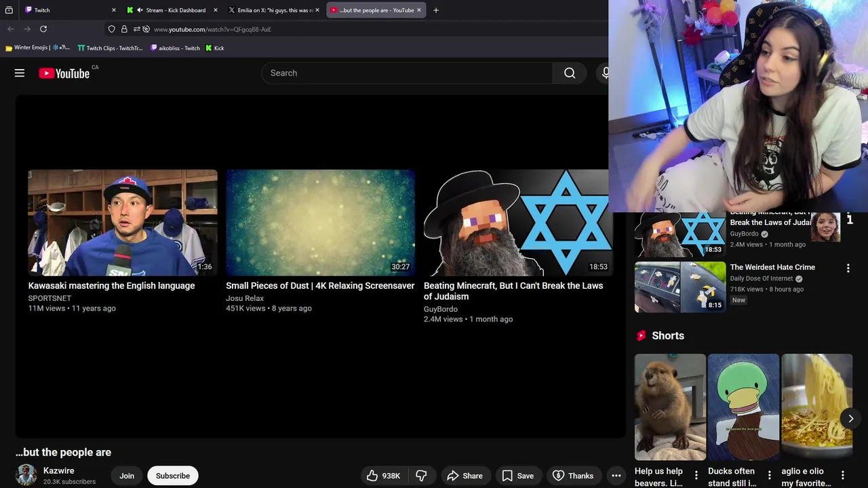Open Kawasaki mastering English video thumbnail

coord(123,222)
